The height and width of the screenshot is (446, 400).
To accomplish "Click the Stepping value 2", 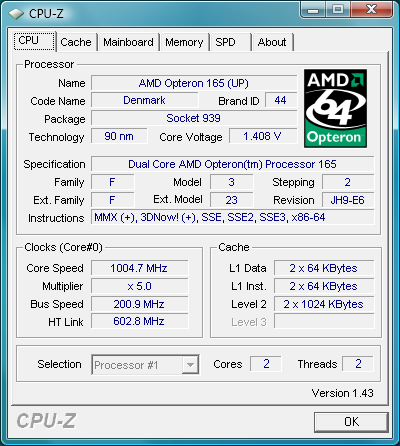I will pyautogui.click(x=348, y=182).
